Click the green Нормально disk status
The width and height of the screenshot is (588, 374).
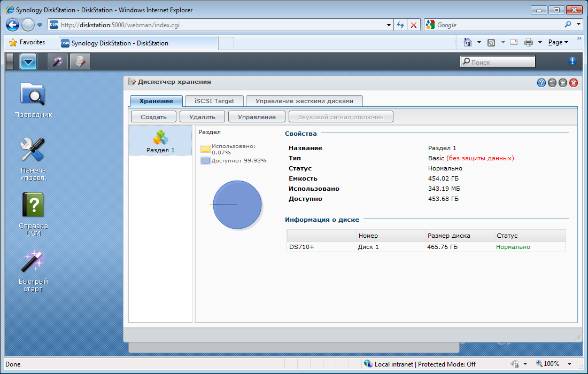[513, 247]
